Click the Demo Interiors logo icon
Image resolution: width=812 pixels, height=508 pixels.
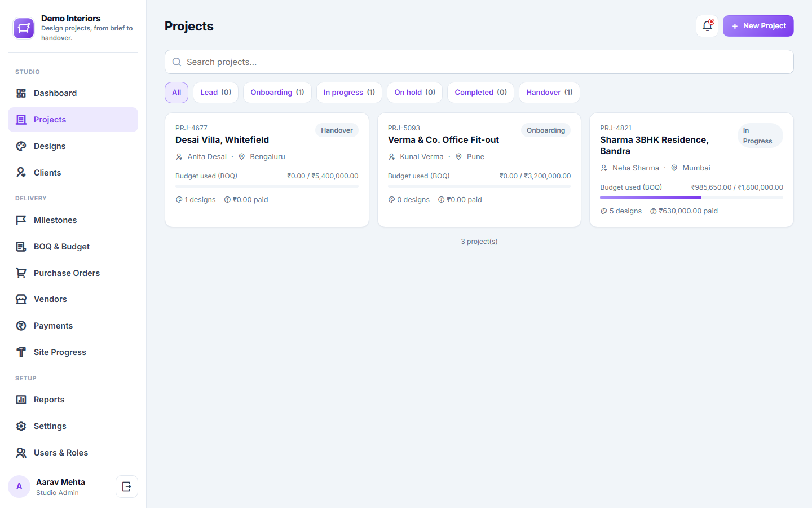[x=24, y=28]
